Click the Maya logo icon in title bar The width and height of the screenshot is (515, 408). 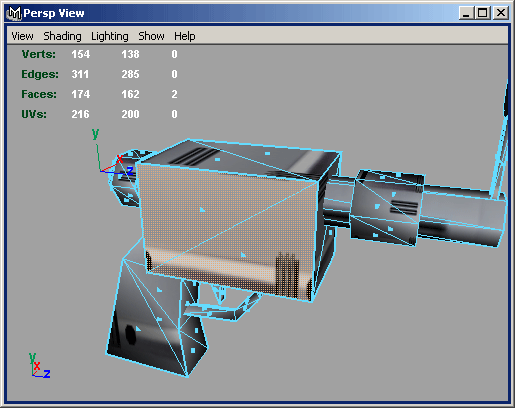click(14, 13)
